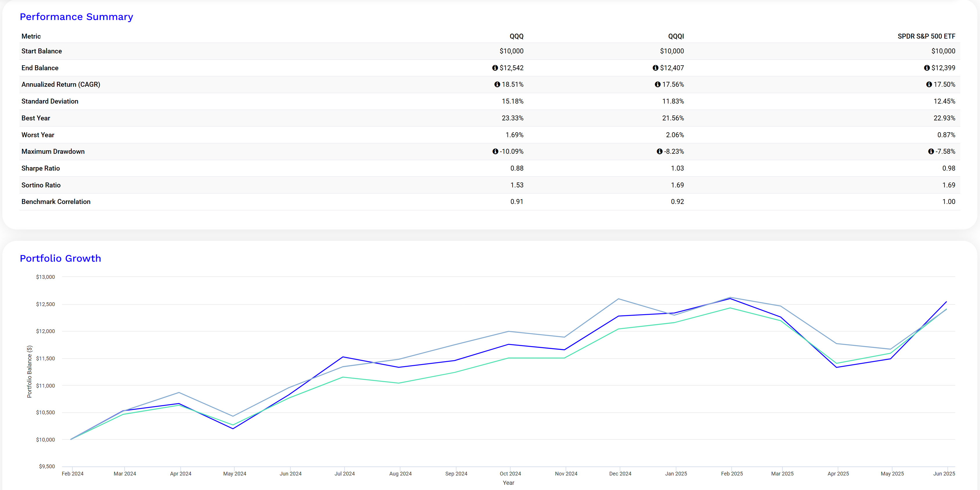Image resolution: width=980 pixels, height=490 pixels.
Task: Click the Annualized Return (CAGR) label
Action: (x=61, y=84)
